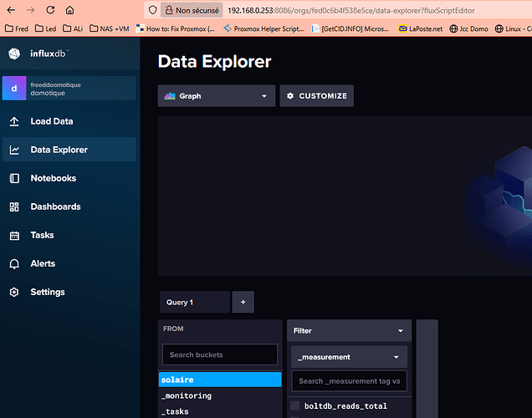Open the _measurement tag key dropdown
532x418 pixels.
point(349,357)
